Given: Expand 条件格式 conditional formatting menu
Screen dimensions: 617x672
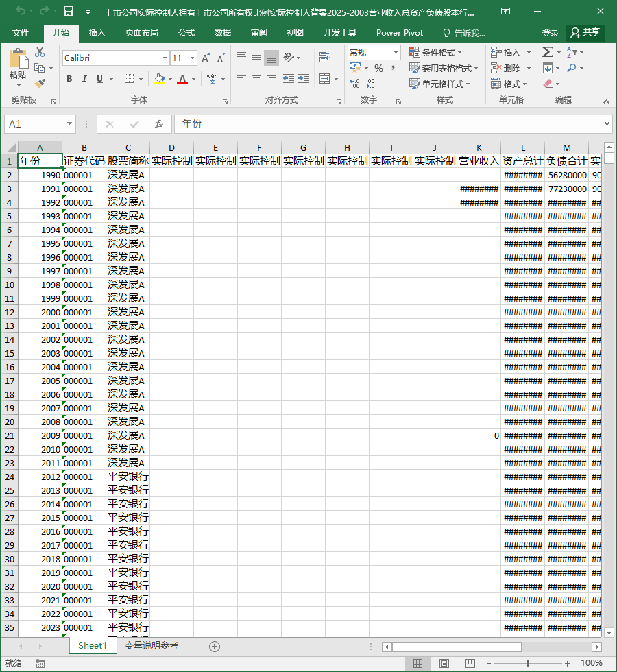Looking at the screenshot, I should click(435, 52).
